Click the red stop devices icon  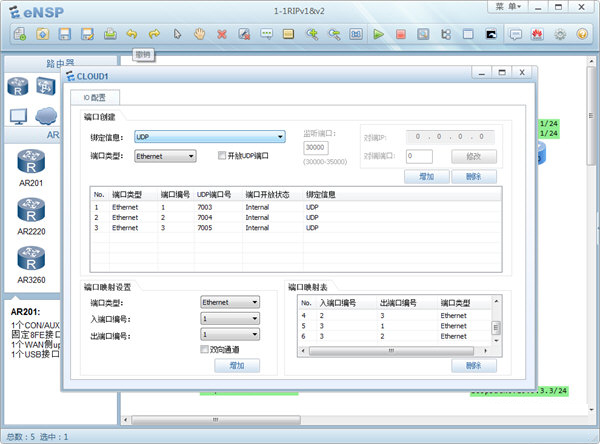pos(400,34)
